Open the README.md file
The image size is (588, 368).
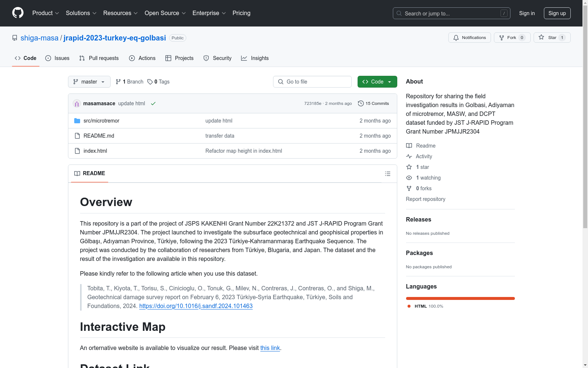click(99, 136)
